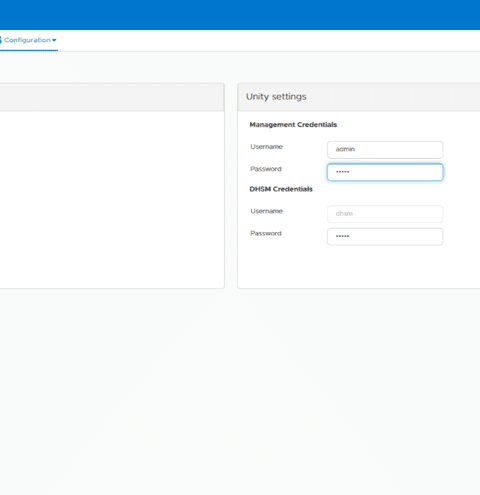Select the DHSM Credentials Password field

pos(385,236)
